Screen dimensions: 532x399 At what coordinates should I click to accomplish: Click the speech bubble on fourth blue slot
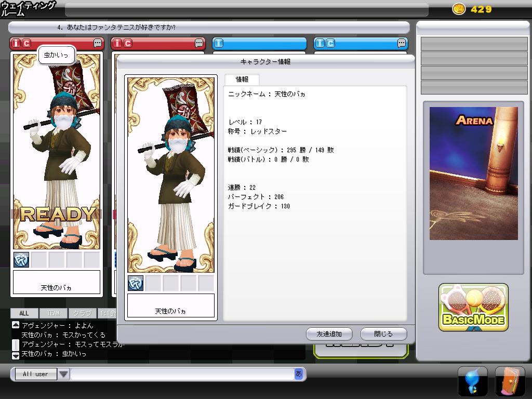(402, 43)
